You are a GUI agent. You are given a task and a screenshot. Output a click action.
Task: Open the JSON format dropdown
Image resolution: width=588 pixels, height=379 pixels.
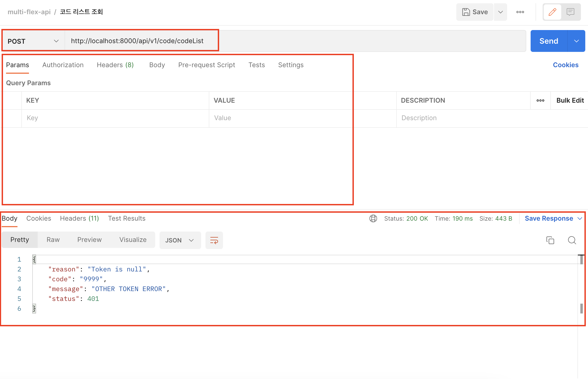tap(180, 240)
